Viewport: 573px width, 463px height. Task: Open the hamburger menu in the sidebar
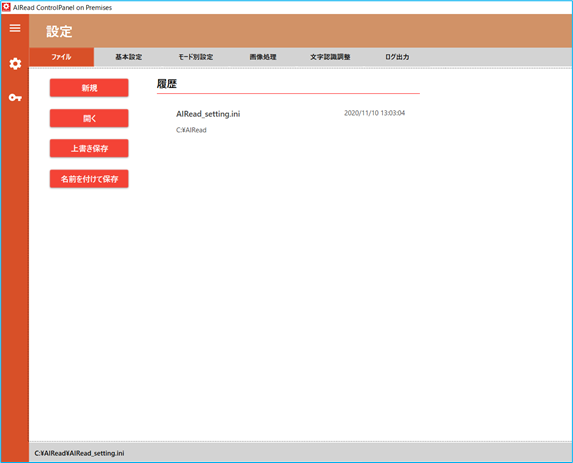[x=15, y=28]
